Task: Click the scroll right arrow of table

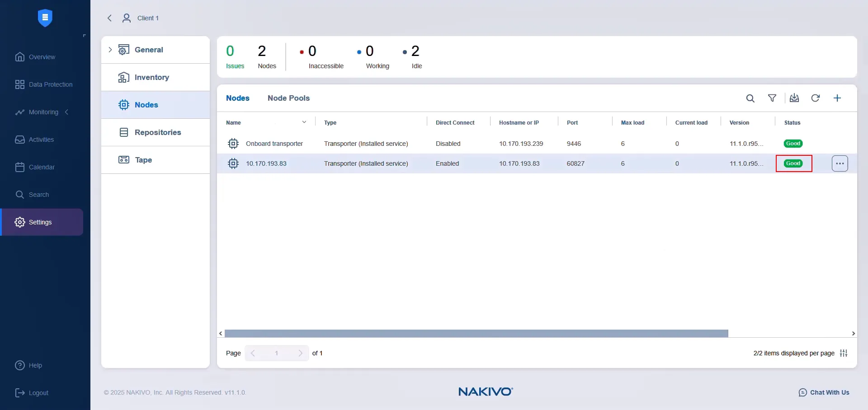Action: click(853, 334)
